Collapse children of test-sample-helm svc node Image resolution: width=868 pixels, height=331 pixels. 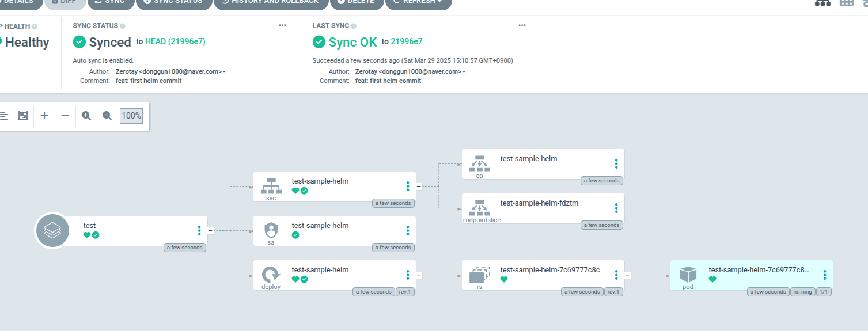[x=419, y=186]
